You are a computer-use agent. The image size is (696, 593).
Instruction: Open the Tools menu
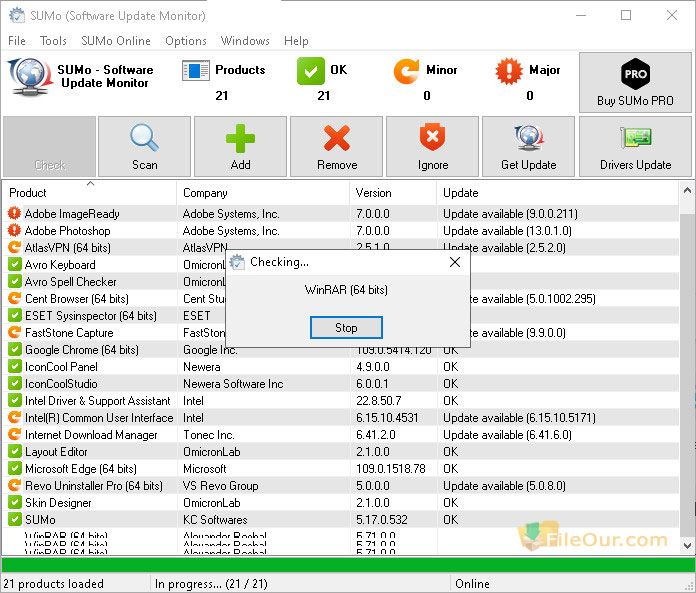[53, 41]
